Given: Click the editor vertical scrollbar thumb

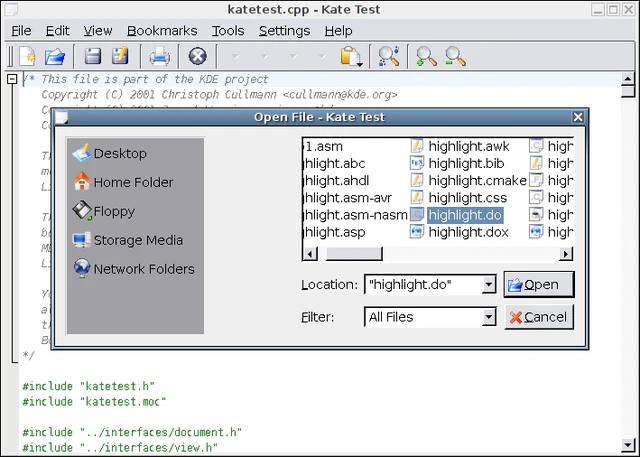Looking at the screenshot, I should [628, 91].
